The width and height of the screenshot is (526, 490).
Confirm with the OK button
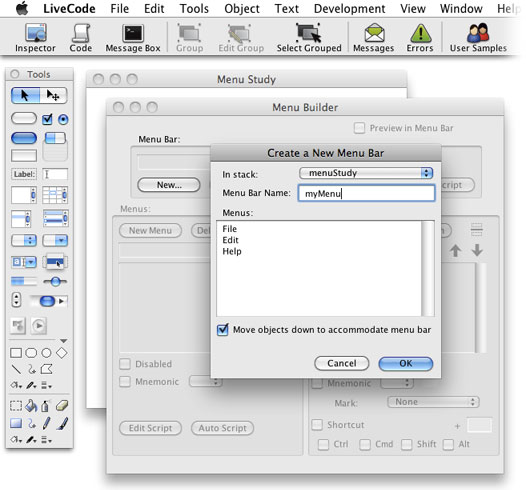[406, 363]
